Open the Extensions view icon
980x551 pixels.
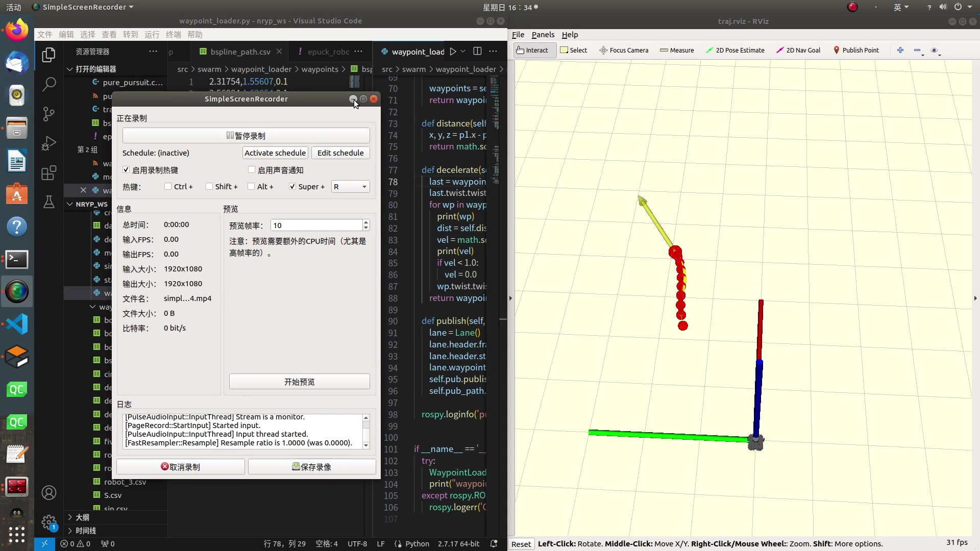(x=48, y=173)
